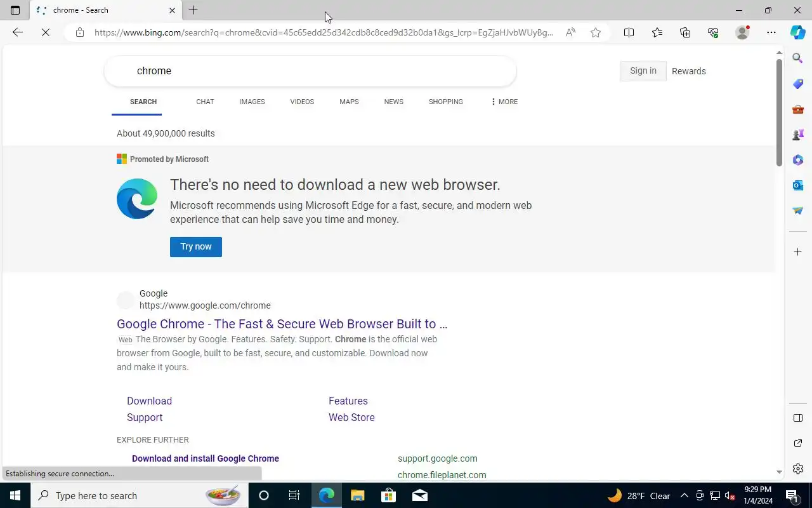Click the Read aloud icon in address bar
The height and width of the screenshot is (508, 812).
click(x=570, y=32)
